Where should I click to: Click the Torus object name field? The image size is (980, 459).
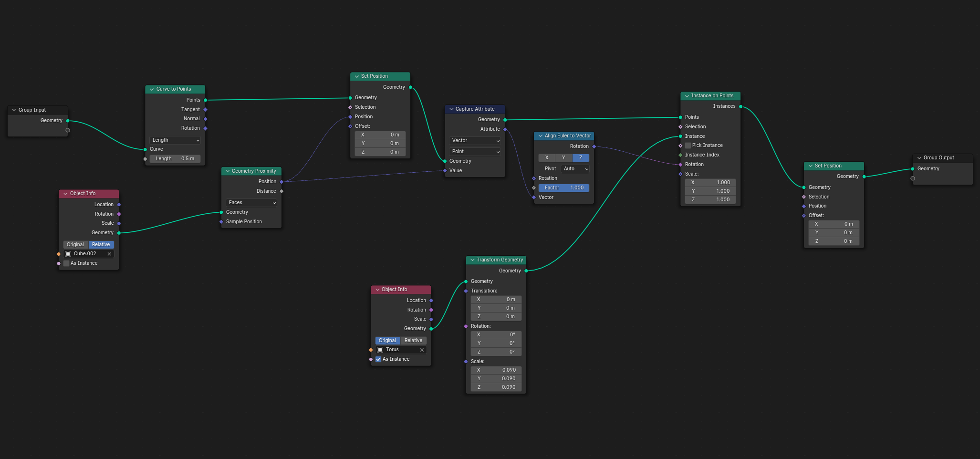(401, 350)
